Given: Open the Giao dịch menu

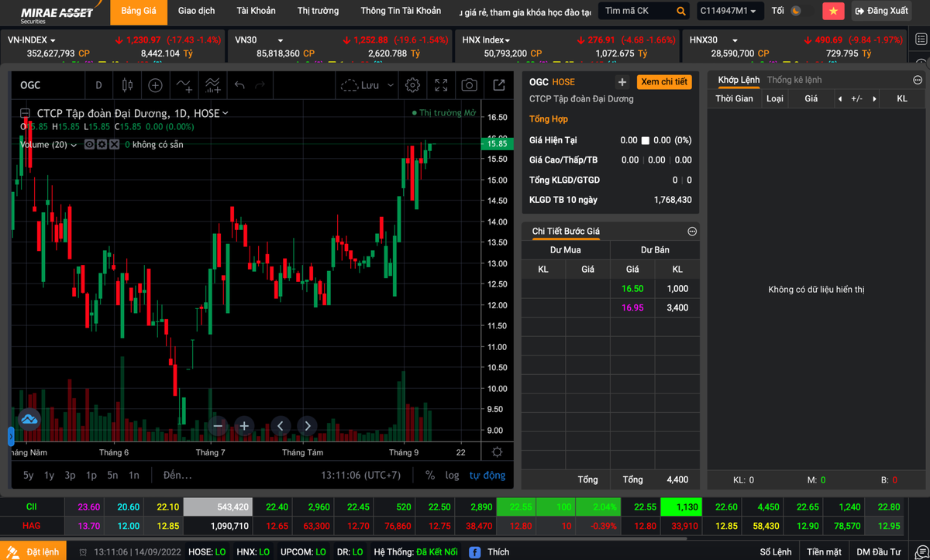Looking at the screenshot, I should 196,11.
